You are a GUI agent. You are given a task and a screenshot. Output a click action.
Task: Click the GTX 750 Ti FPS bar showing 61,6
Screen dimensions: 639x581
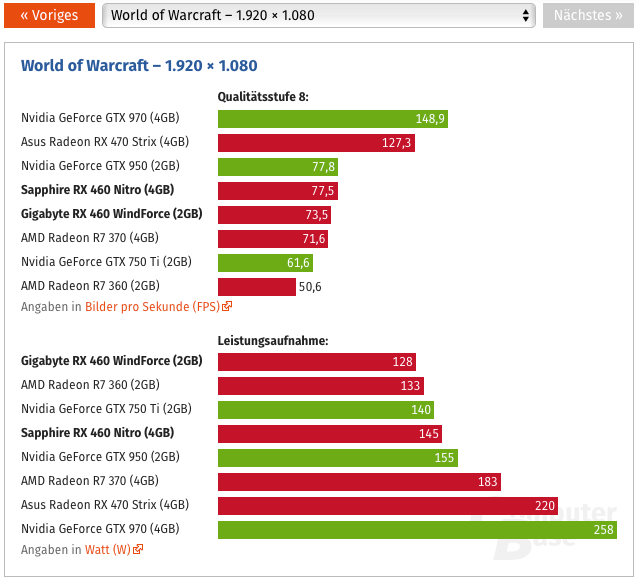tap(265, 263)
